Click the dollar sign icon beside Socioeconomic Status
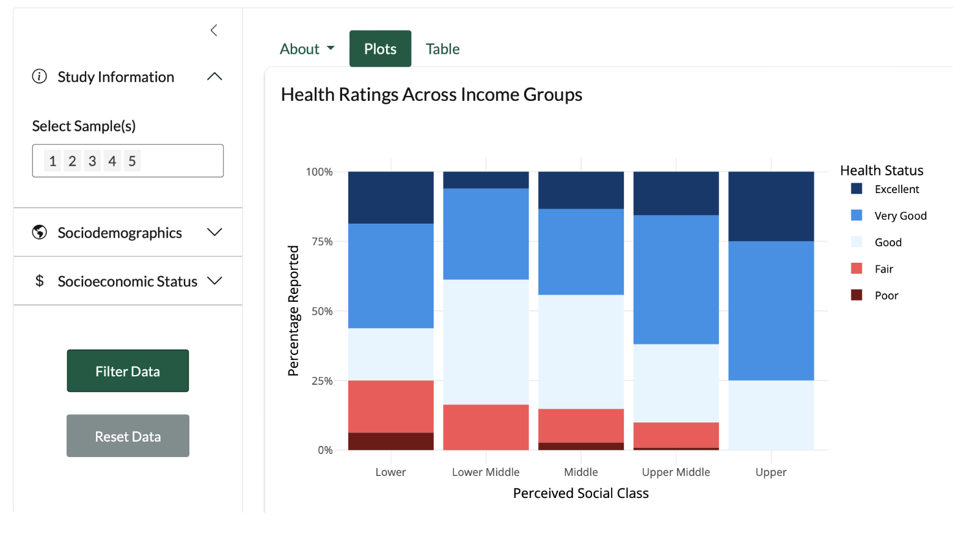 (x=39, y=281)
